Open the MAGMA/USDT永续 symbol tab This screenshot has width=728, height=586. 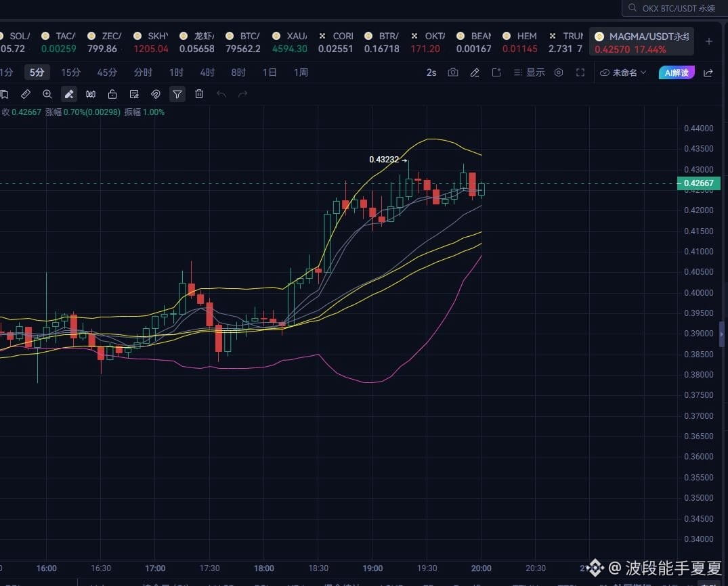pos(641,42)
